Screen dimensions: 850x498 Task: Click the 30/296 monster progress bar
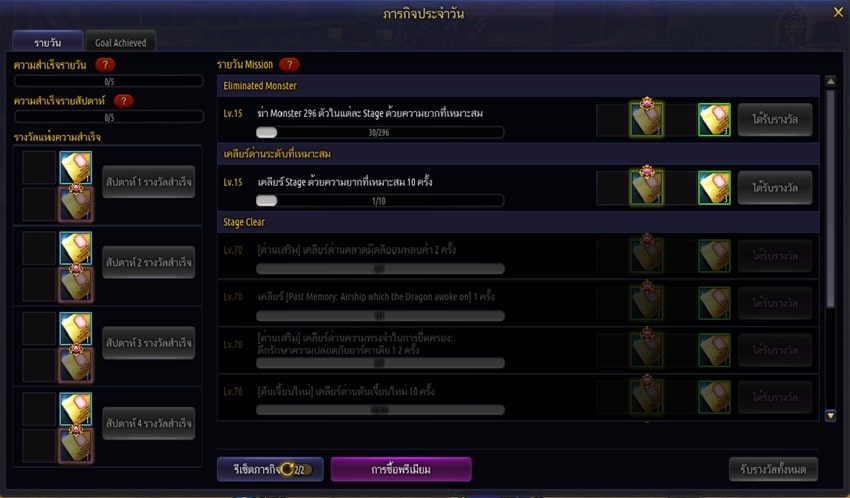coord(379,132)
